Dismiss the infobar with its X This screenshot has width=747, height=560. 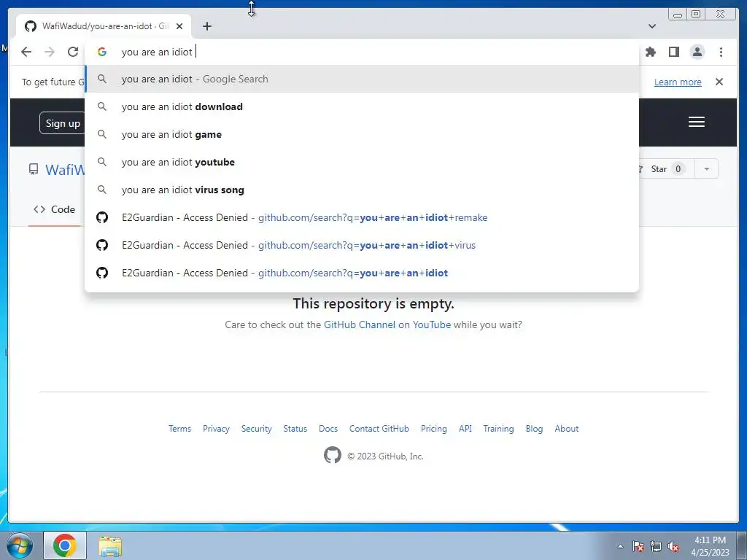pos(719,82)
